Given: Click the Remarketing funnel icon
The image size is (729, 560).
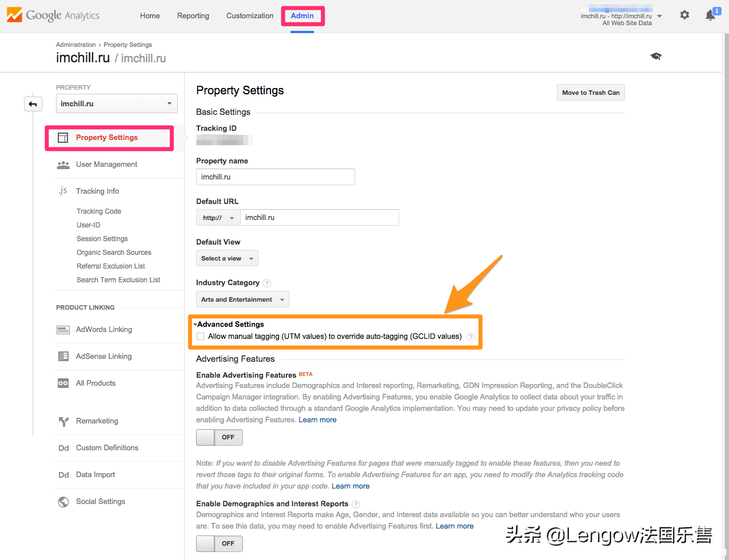Looking at the screenshot, I should 63,422.
